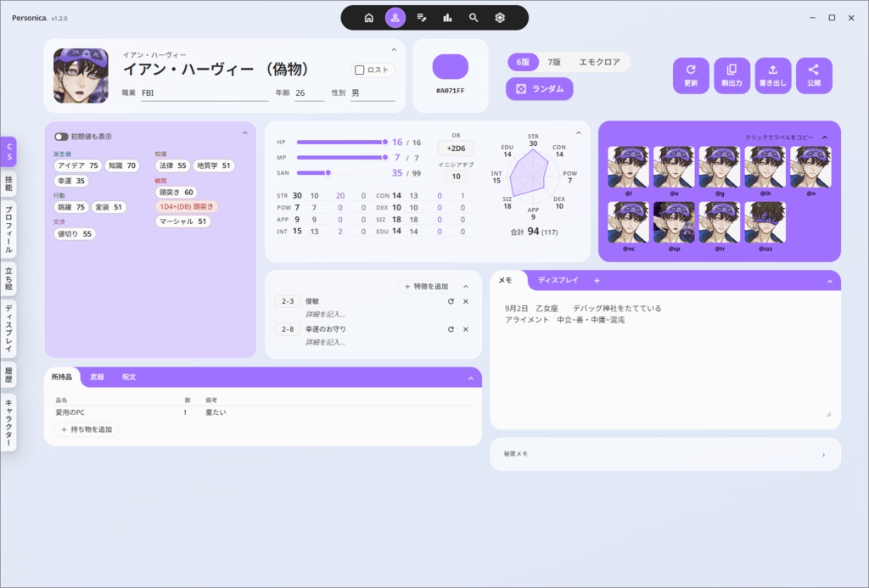Click the マーシャル 51 skill chip

pyautogui.click(x=183, y=221)
